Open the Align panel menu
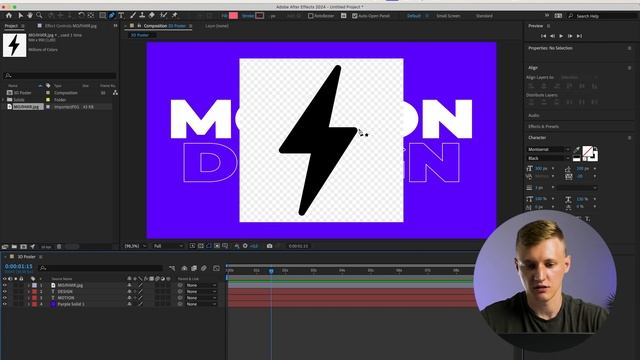Image resolution: width=640 pixels, height=360 pixels. 629,68
